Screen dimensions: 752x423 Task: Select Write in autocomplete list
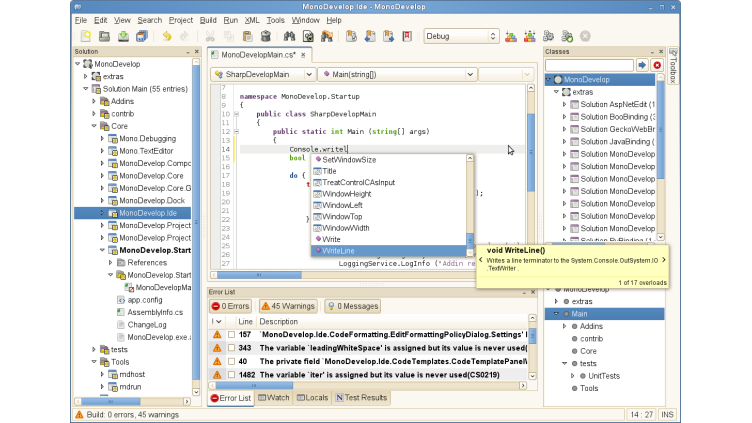click(389, 239)
